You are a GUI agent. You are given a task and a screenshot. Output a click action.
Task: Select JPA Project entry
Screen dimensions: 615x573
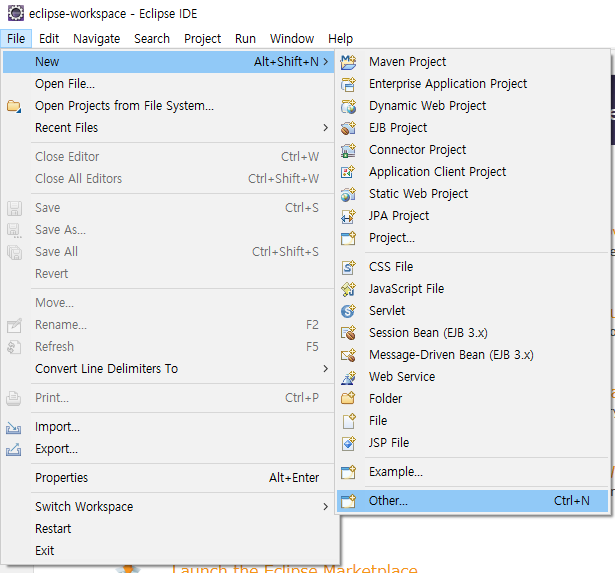click(x=472, y=216)
